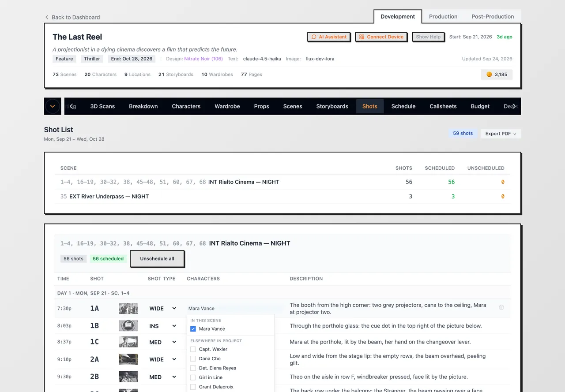Unschedule all shots for Rialto Cinema
This screenshot has height=392, width=565.
point(157,259)
